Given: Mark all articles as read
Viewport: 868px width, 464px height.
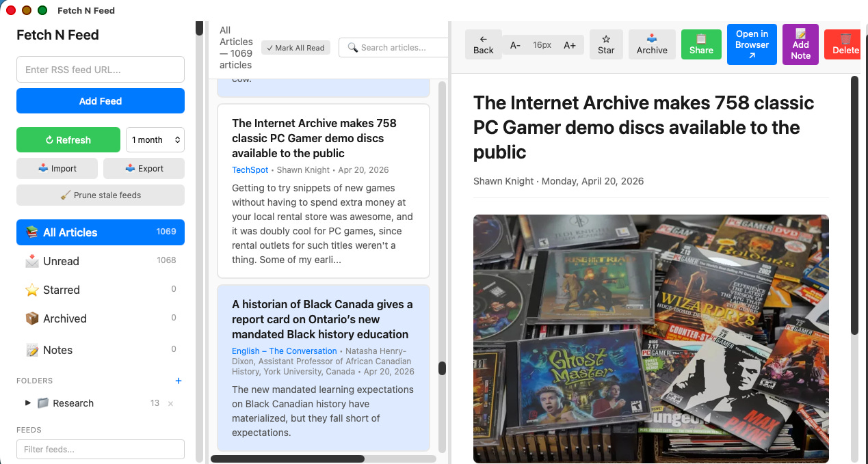Looking at the screenshot, I should (296, 48).
